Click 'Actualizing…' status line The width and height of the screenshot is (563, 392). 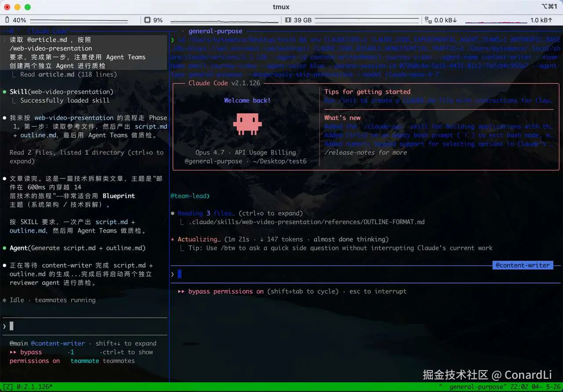[x=283, y=240]
